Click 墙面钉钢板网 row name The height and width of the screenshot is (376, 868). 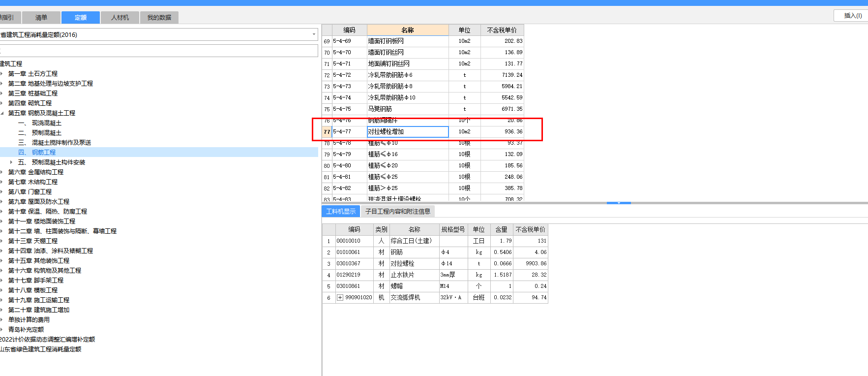(386, 41)
